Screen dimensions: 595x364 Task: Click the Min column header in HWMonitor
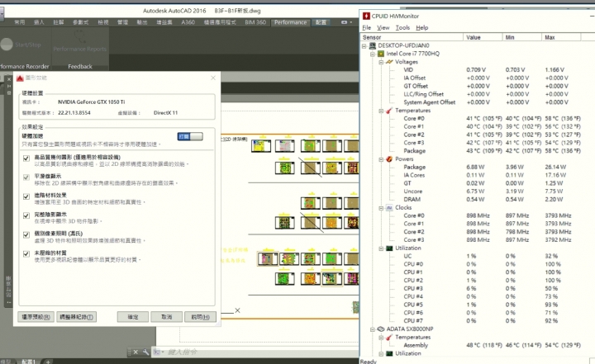click(x=521, y=37)
